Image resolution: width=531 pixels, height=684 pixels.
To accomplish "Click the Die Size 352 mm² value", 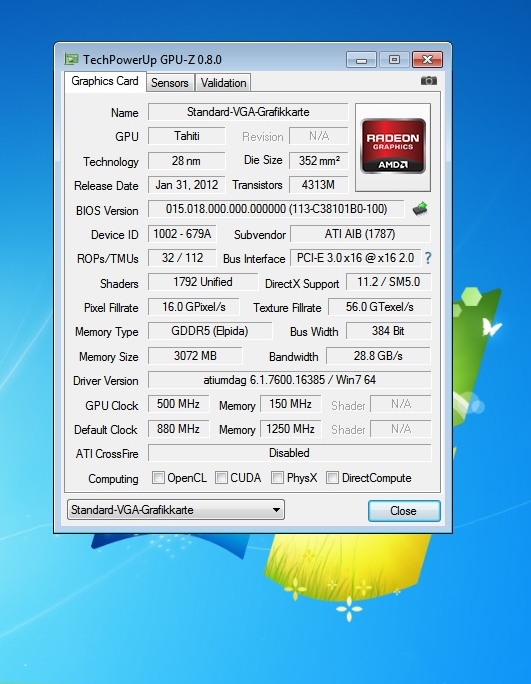I will click(319, 161).
